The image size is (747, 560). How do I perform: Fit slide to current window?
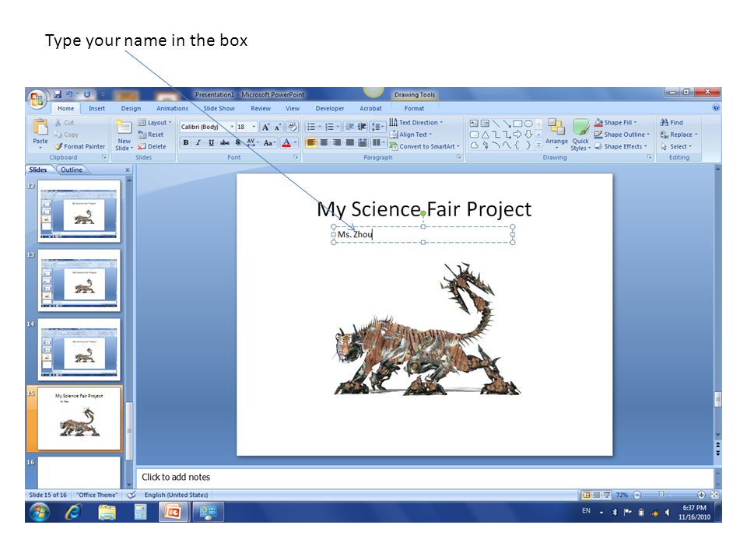tap(714, 495)
